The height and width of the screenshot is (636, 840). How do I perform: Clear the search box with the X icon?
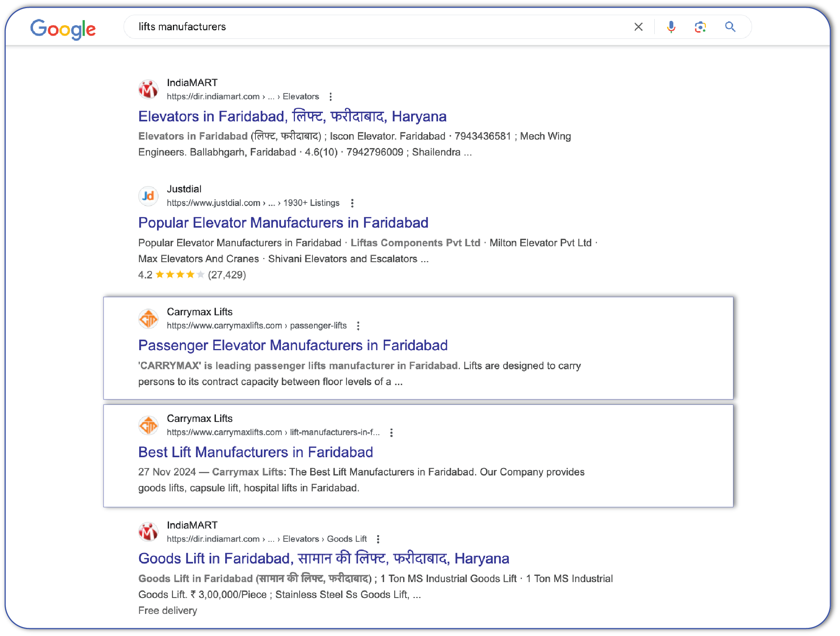point(638,27)
